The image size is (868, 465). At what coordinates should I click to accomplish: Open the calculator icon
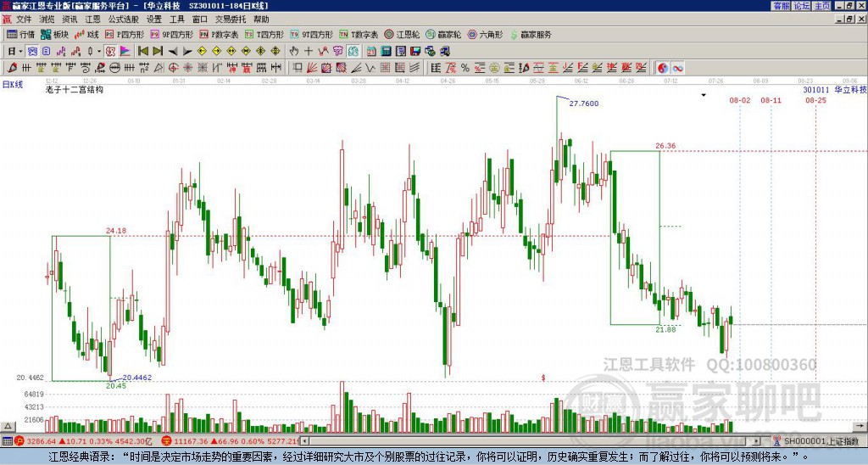[x=387, y=52]
